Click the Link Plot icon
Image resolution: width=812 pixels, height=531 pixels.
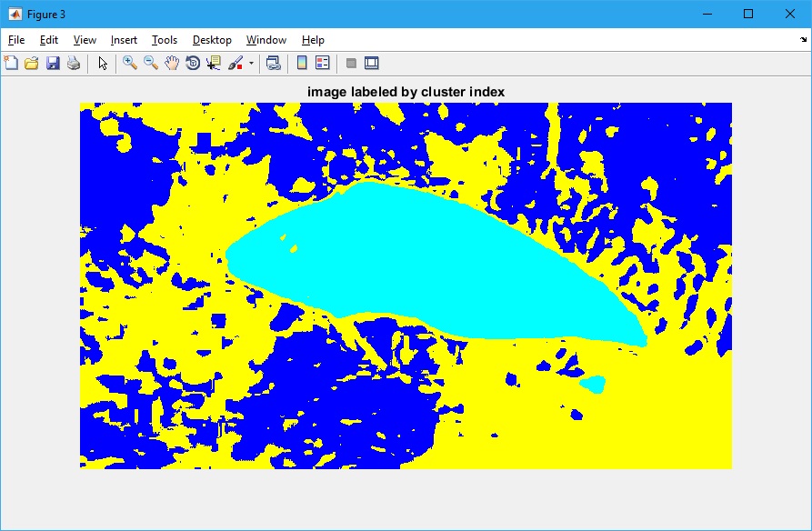click(273, 63)
